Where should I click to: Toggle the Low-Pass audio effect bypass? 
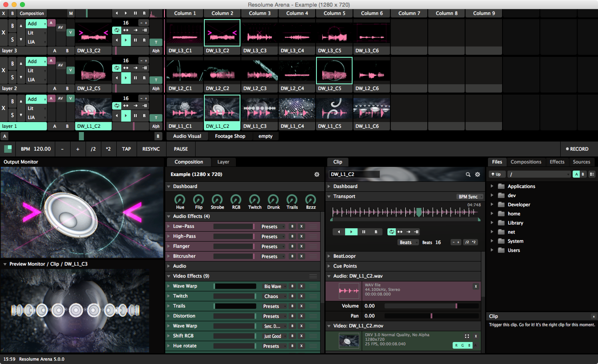click(291, 226)
